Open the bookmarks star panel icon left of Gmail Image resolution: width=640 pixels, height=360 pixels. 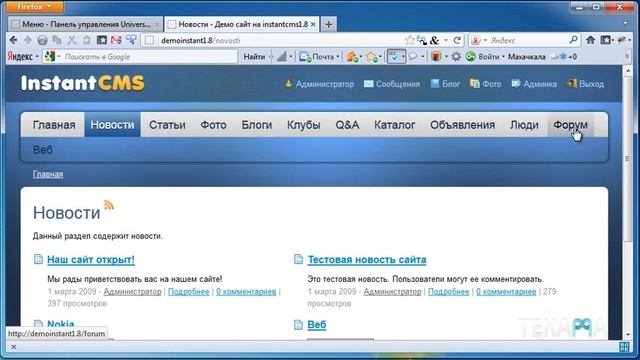(102, 40)
